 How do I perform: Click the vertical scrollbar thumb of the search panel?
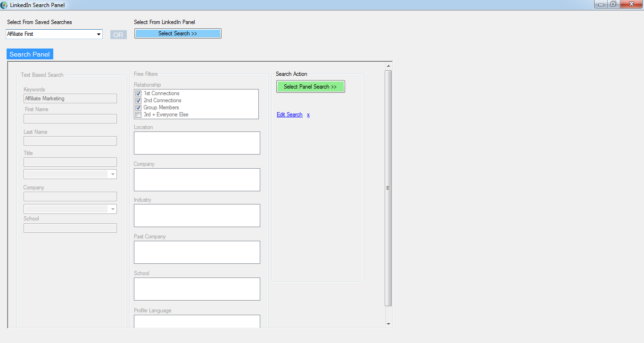(x=388, y=188)
